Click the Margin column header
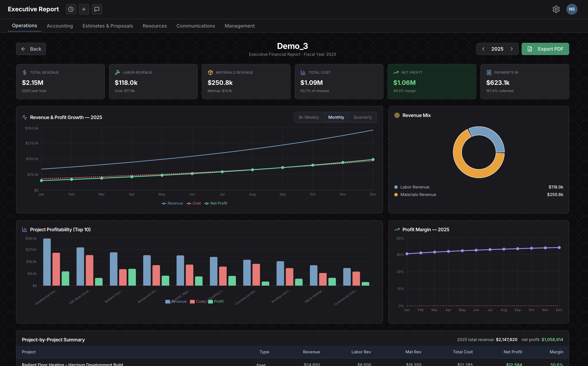The image size is (588, 366). [556, 352]
